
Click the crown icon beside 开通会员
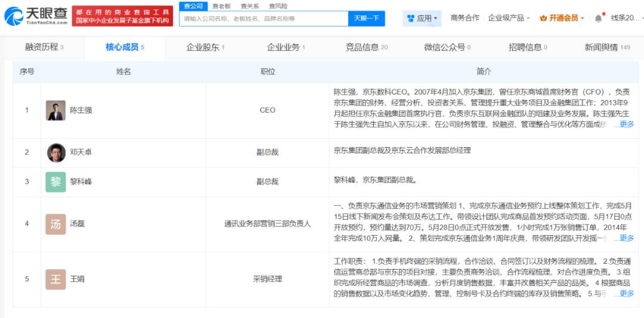click(x=543, y=18)
